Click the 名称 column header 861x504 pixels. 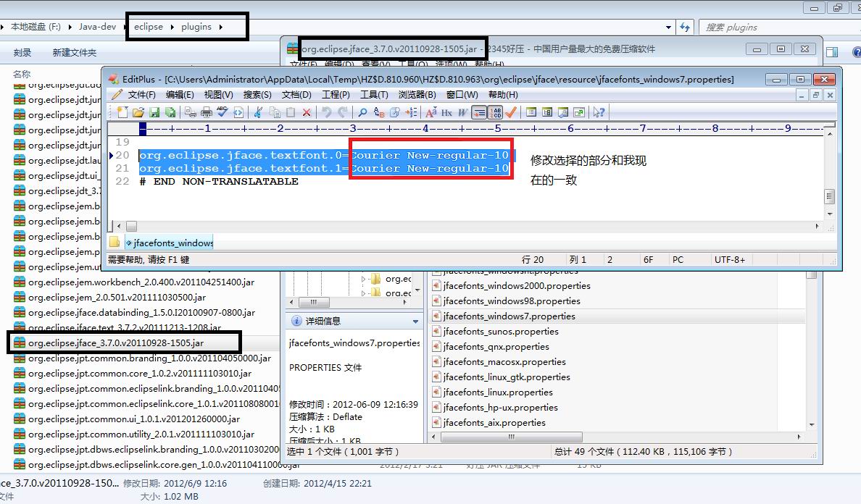coord(22,74)
